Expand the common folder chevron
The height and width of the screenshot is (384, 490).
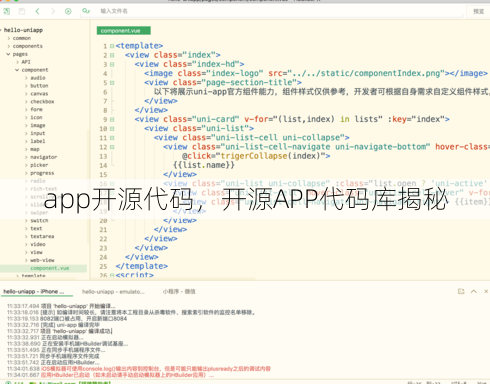9,38
